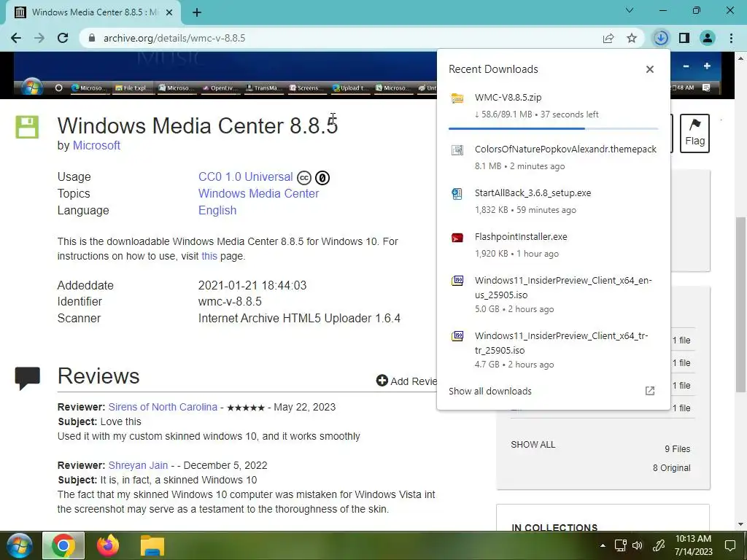Click the Chrome taskbar icon
The height and width of the screenshot is (560, 747).
pyautogui.click(x=63, y=545)
